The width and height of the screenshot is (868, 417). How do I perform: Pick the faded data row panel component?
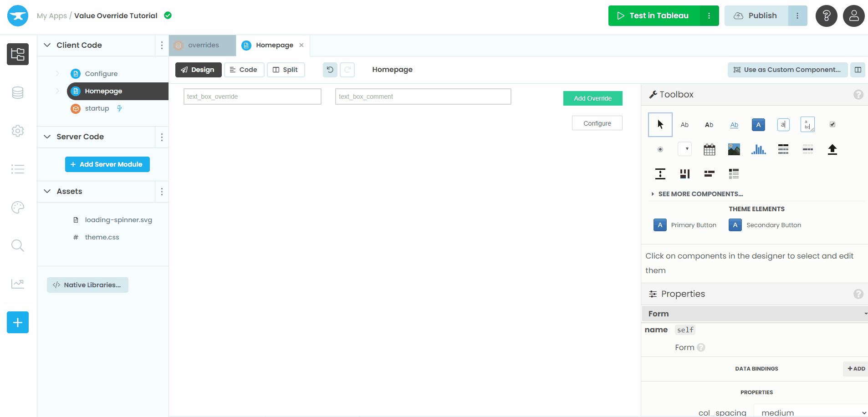pyautogui.click(x=807, y=149)
